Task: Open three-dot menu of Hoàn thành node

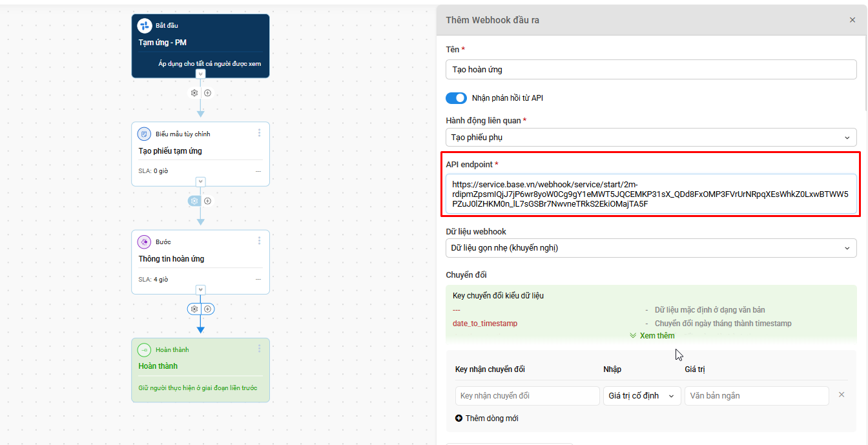Action: tap(260, 349)
